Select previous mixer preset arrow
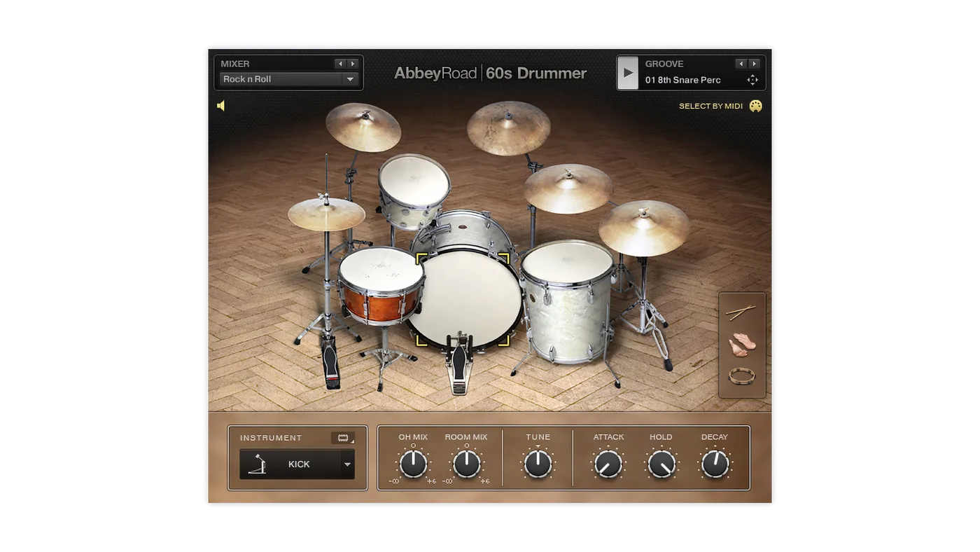This screenshot has height=552, width=980. click(340, 64)
